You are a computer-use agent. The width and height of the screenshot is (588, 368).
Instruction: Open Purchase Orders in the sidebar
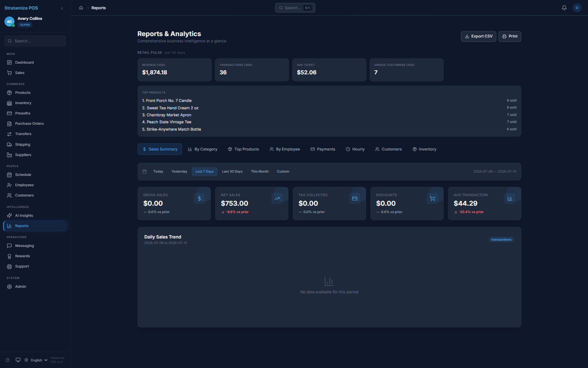point(35,124)
